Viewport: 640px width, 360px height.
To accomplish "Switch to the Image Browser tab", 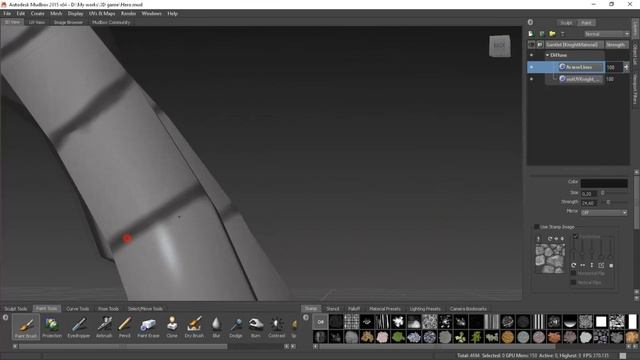I will [x=68, y=22].
